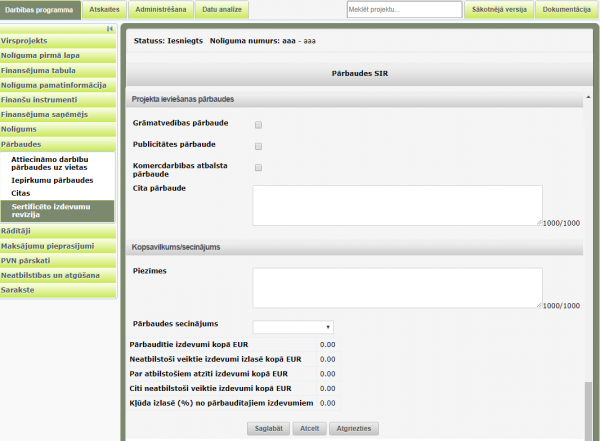600x441 pixels.
Task: Expand the Rādītāji sidebar section
Action: (58, 231)
